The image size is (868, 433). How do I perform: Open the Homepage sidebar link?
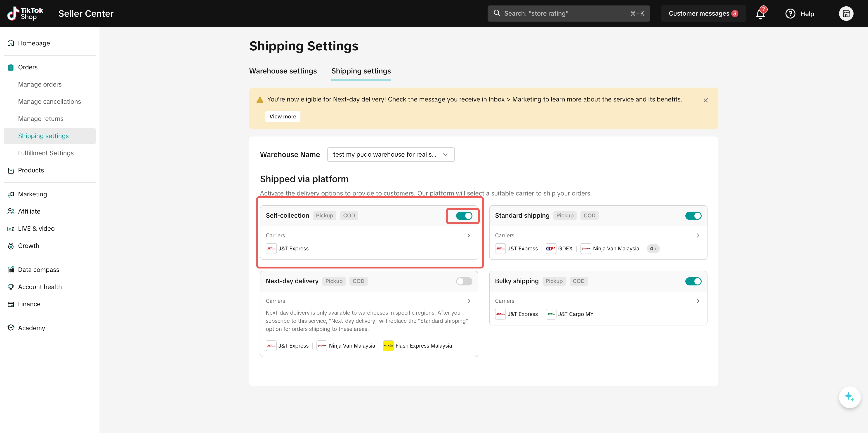[34, 43]
